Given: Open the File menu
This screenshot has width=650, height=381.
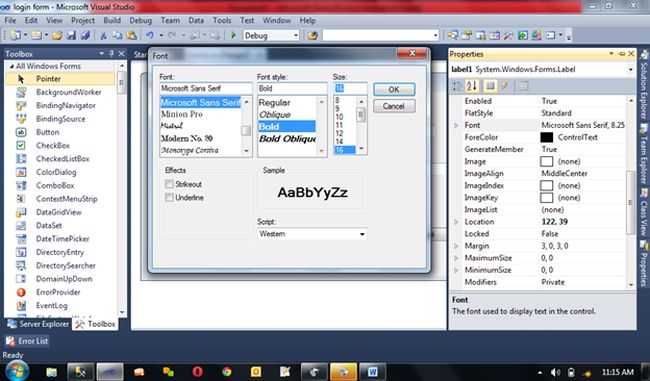Looking at the screenshot, I should (x=10, y=20).
